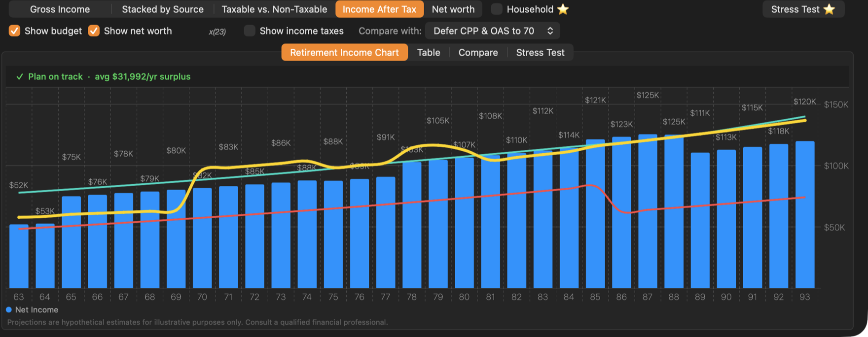This screenshot has height=337, width=868.
Task: Click the "$120K" value label
Action: point(804,102)
